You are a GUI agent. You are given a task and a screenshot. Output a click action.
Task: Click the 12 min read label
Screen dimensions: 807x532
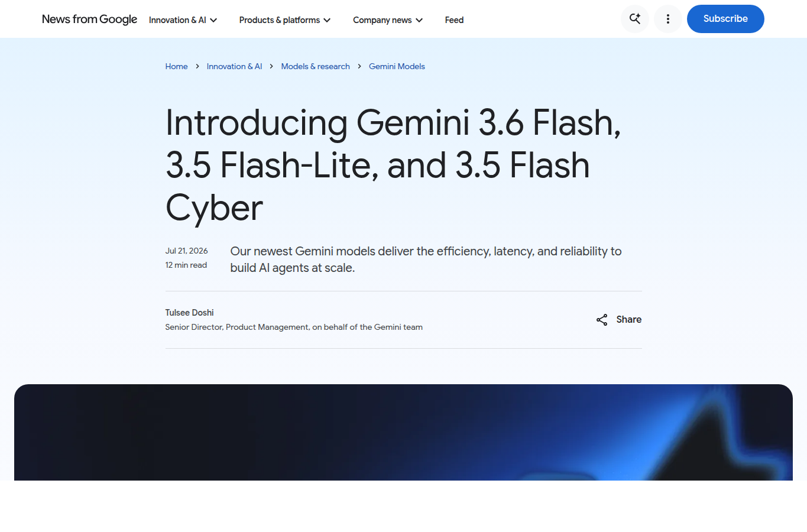[186, 265]
